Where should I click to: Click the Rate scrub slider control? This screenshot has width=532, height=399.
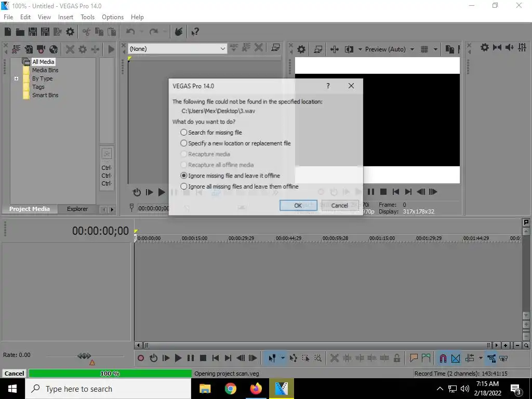tap(84, 356)
